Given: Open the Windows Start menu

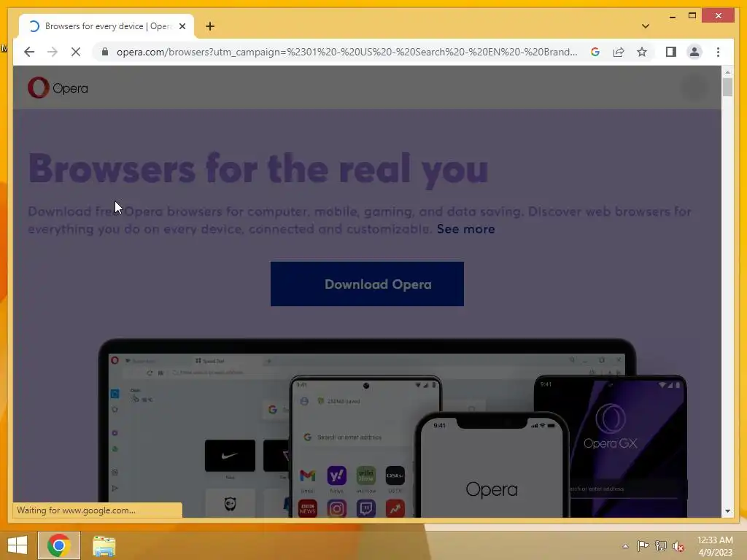Looking at the screenshot, I should 18,545.
